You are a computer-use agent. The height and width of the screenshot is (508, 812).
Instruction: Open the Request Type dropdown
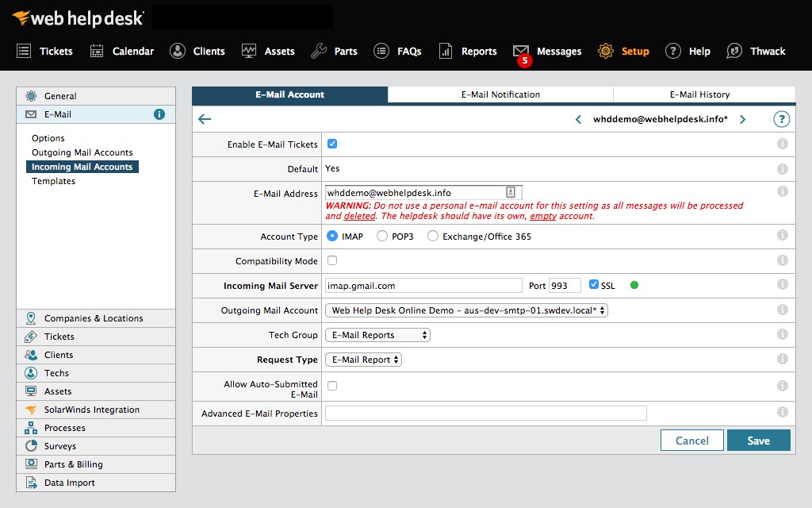(x=363, y=359)
